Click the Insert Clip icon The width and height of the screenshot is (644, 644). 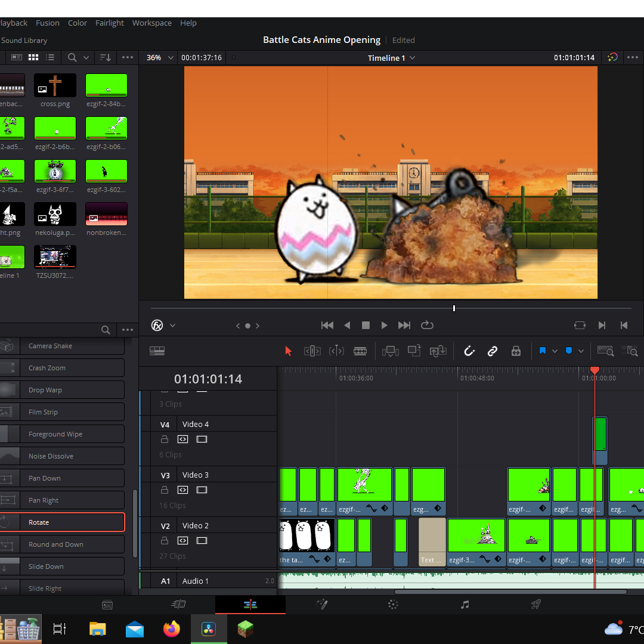pos(390,351)
